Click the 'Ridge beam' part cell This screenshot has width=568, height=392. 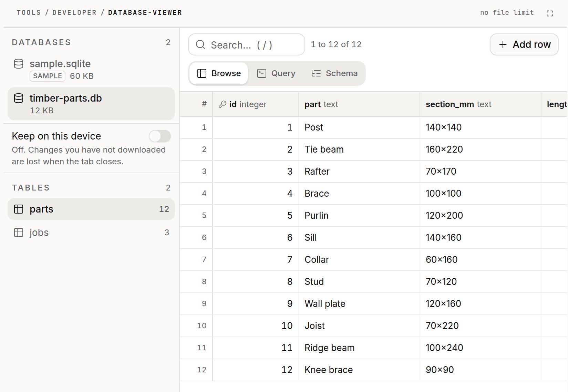coord(359,348)
